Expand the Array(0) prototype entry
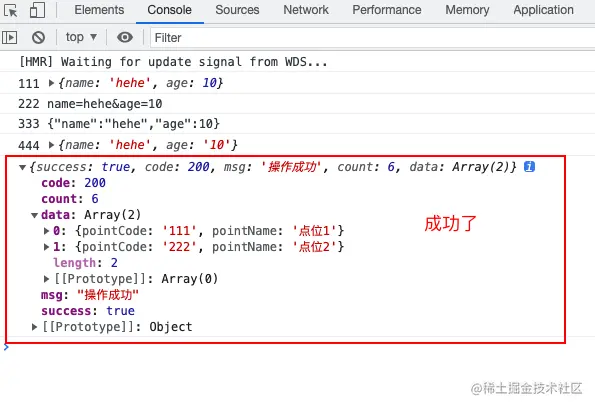 [x=46, y=279]
